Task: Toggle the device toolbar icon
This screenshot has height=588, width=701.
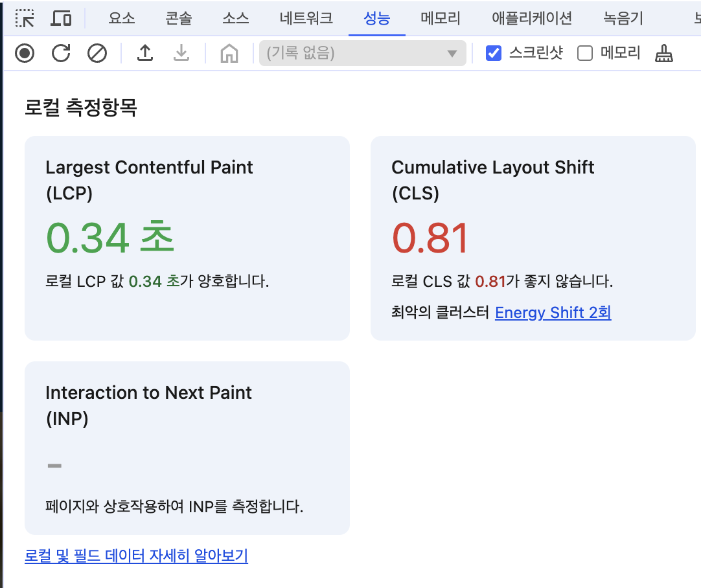Action: click(61, 18)
